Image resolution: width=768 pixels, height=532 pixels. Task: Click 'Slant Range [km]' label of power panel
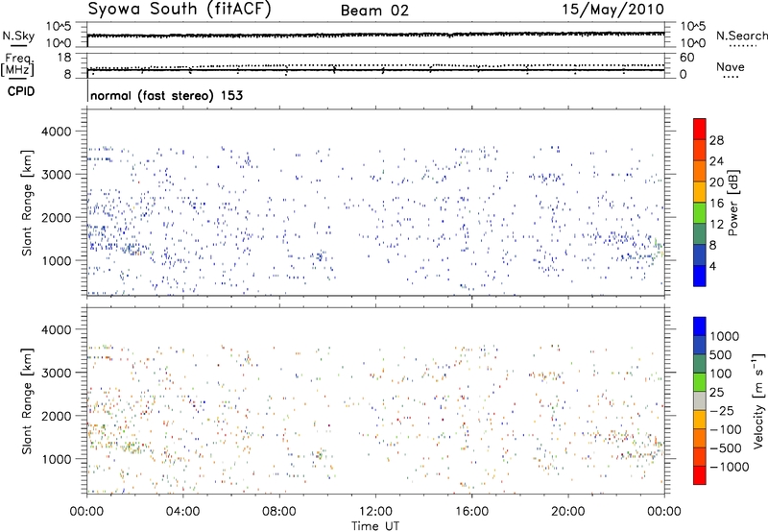coord(27,203)
